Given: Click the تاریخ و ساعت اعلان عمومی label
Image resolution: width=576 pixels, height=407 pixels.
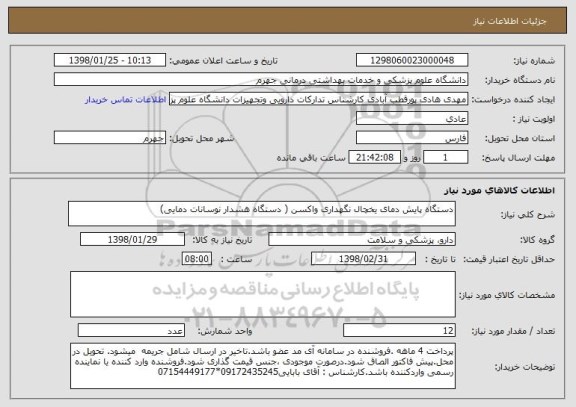Looking at the screenshot, I should point(223,61).
